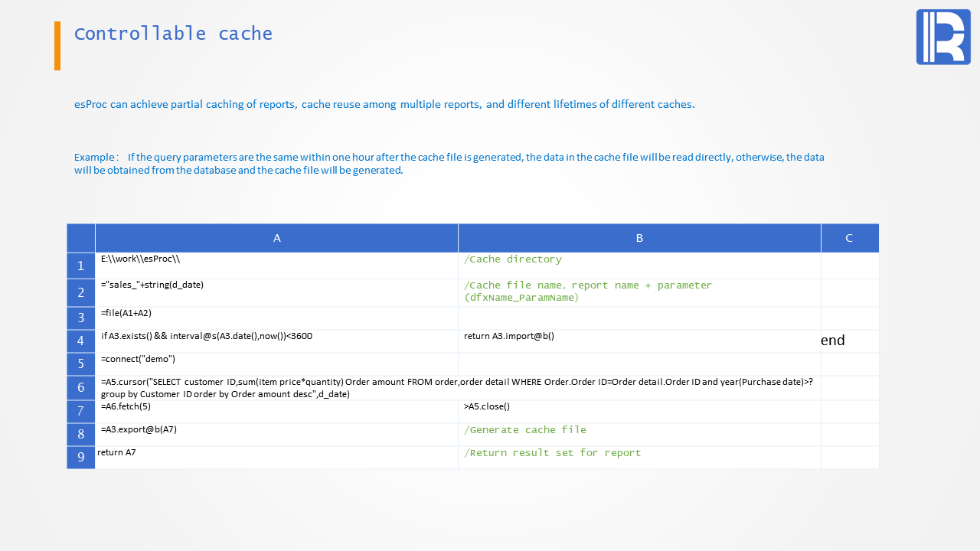Screen dimensions: 980x551
Task: Click the "end" text in column C
Action: (x=833, y=341)
